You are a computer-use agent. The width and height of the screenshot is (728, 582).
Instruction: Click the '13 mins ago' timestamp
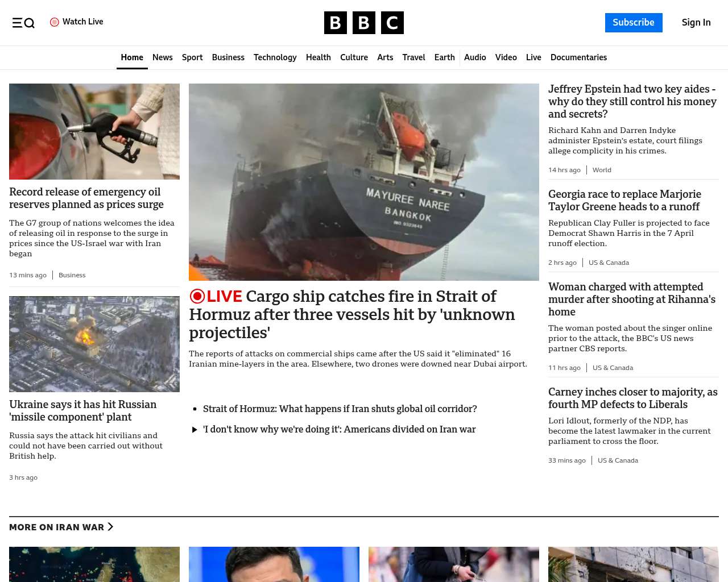point(28,275)
